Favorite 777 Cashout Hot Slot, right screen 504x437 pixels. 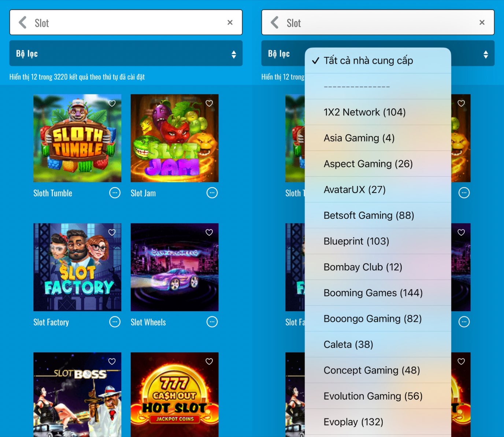click(x=461, y=361)
